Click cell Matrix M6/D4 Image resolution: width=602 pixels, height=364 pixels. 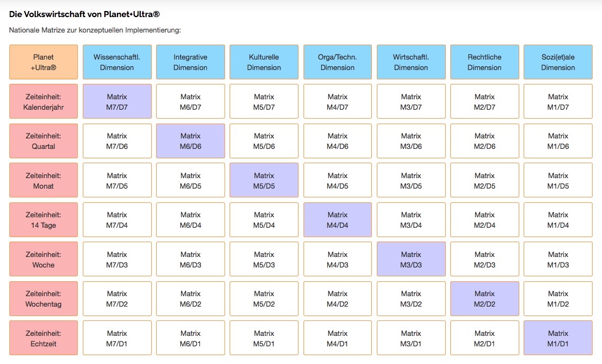190,220
